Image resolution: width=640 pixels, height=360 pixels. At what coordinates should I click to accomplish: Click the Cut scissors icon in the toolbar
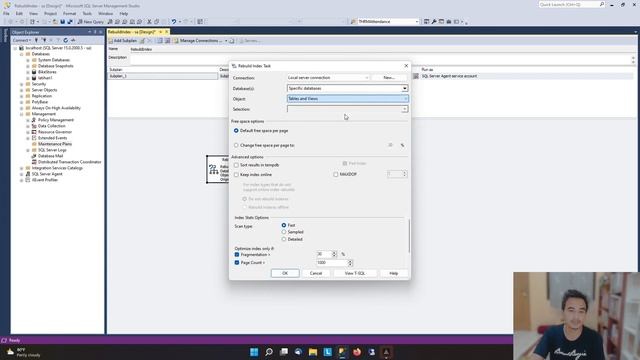[149, 22]
